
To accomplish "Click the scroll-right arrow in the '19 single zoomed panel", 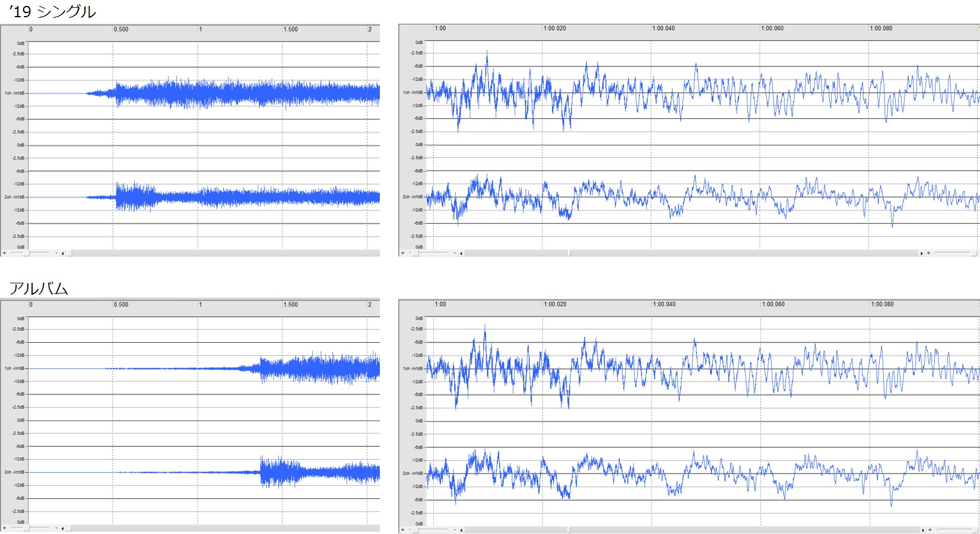I will pos(922,254).
